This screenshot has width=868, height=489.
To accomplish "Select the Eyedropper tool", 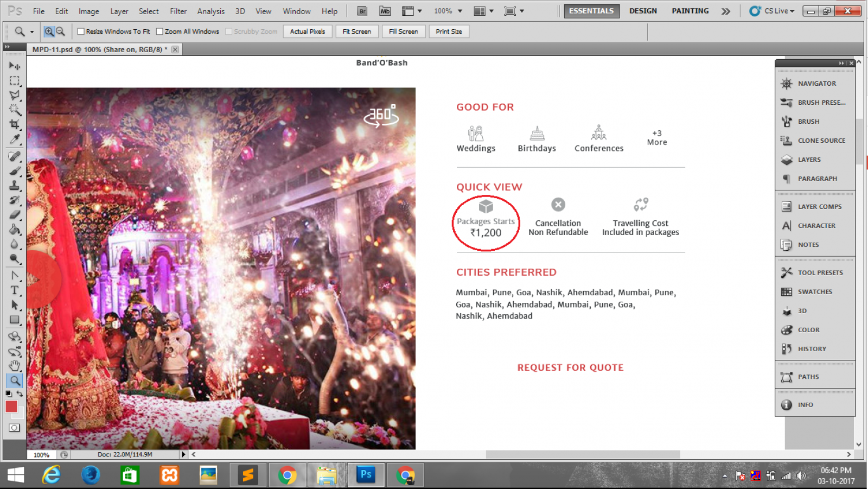I will coord(15,140).
